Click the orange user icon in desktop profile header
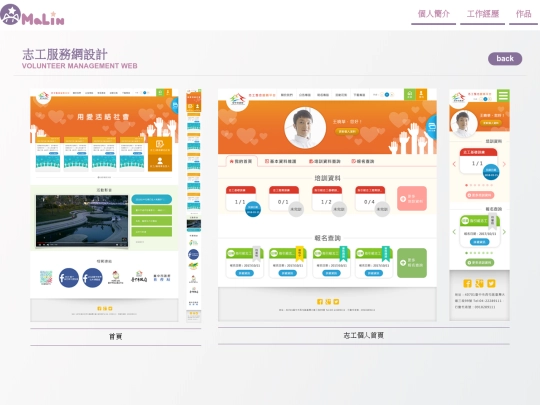Image resolution: width=540 pixels, height=405 pixels. tap(421, 94)
